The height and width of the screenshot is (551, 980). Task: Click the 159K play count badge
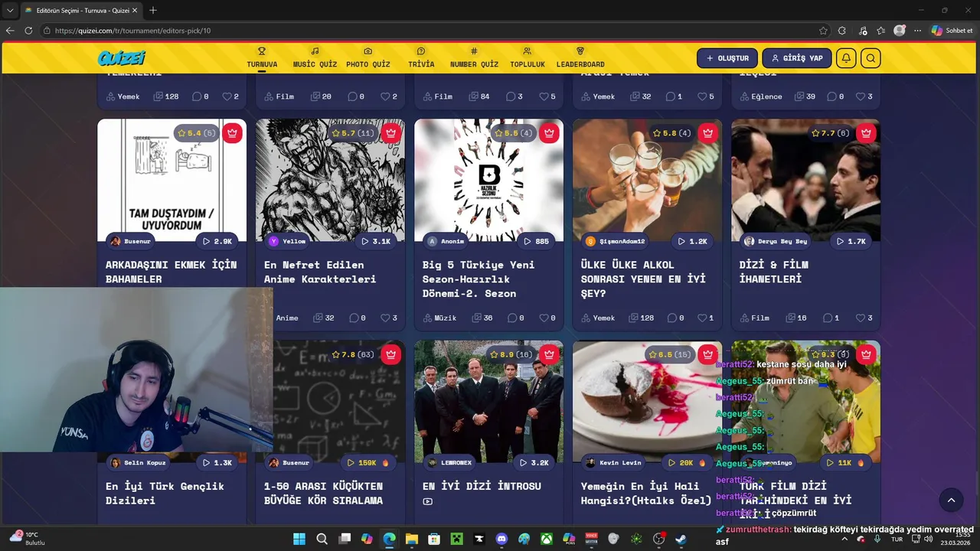368,463
